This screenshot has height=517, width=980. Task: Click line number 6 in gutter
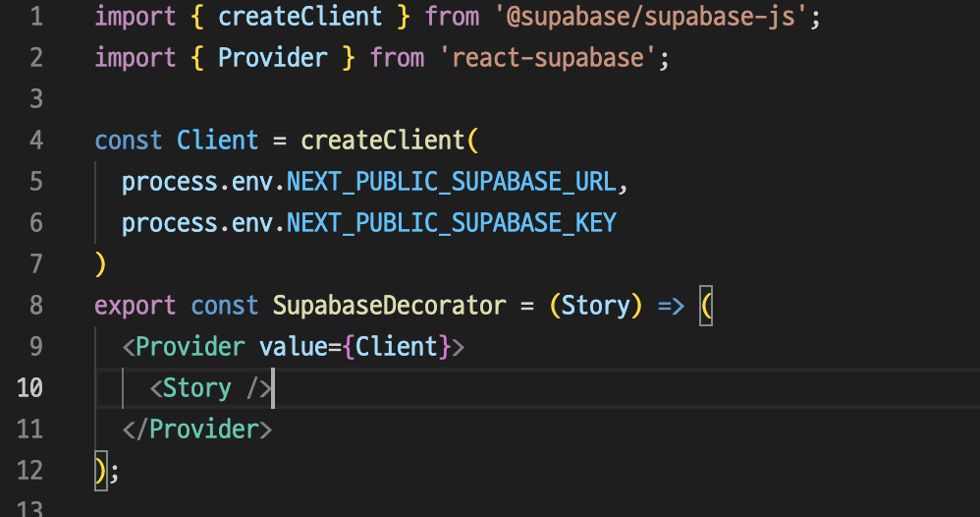pos(37,223)
